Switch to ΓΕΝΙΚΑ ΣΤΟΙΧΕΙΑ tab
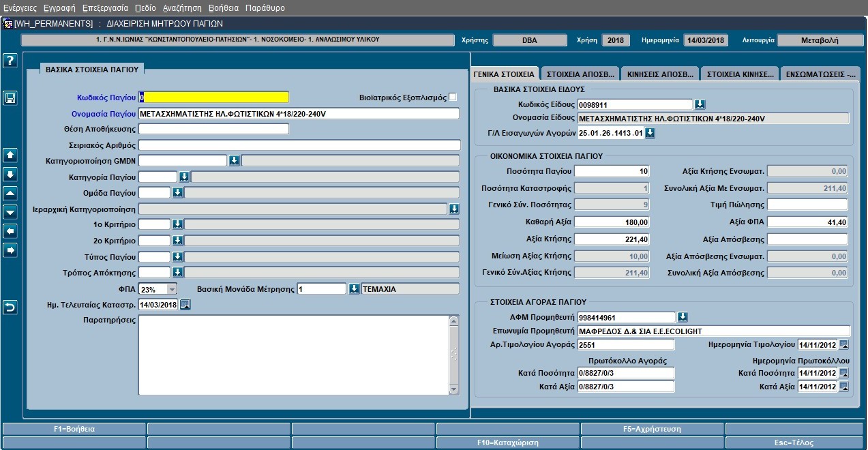Viewport: 868px width, 450px height. pos(505,74)
